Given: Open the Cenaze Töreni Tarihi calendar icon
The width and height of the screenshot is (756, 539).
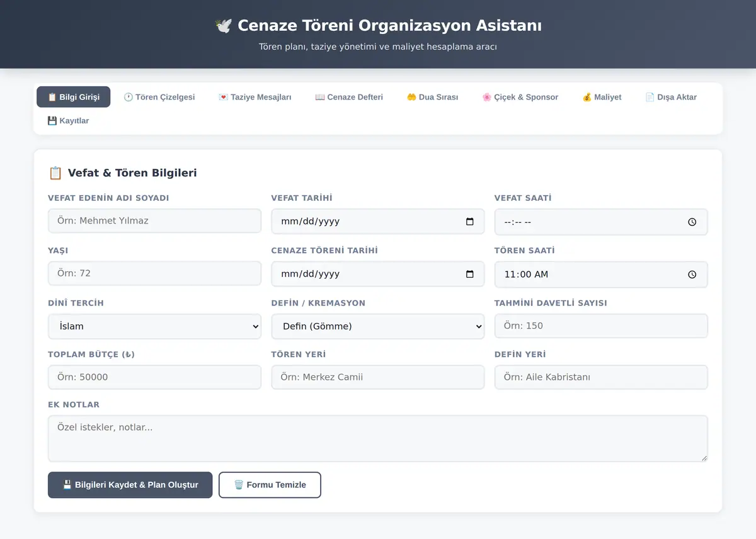Looking at the screenshot, I should coord(470,274).
